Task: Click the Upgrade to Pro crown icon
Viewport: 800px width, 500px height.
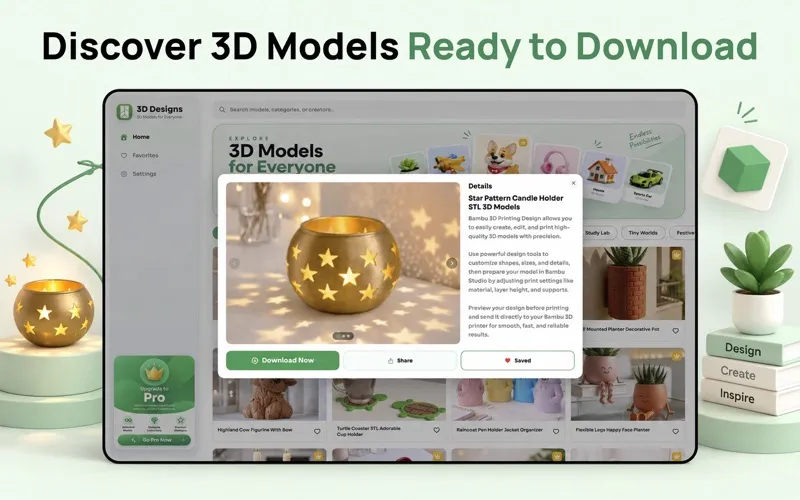Action: click(154, 373)
